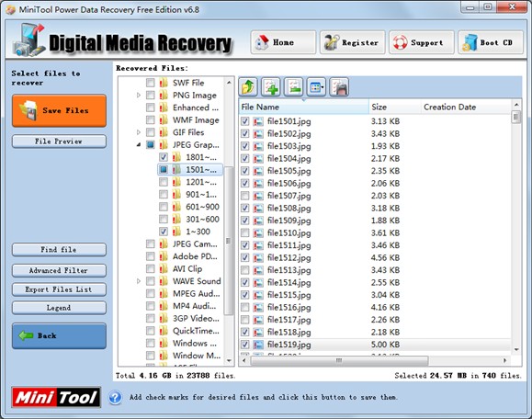Click the check all files toolbar icon
532x419 pixels.
pos(271,87)
